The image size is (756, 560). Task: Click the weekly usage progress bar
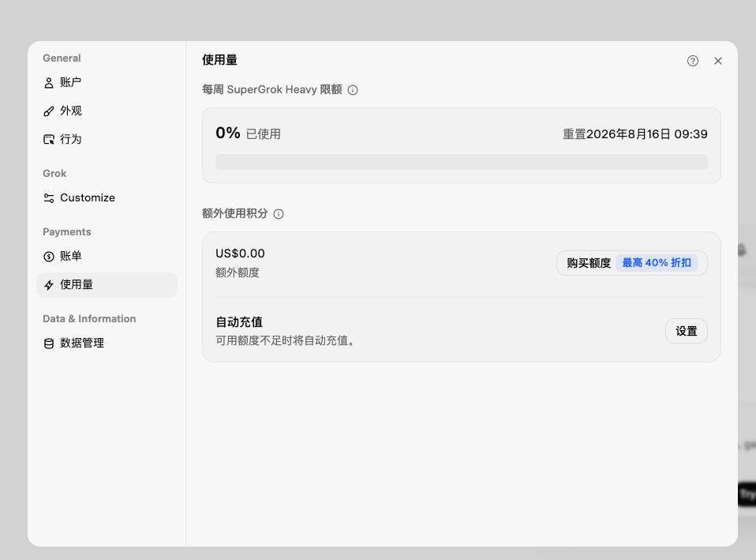462,162
